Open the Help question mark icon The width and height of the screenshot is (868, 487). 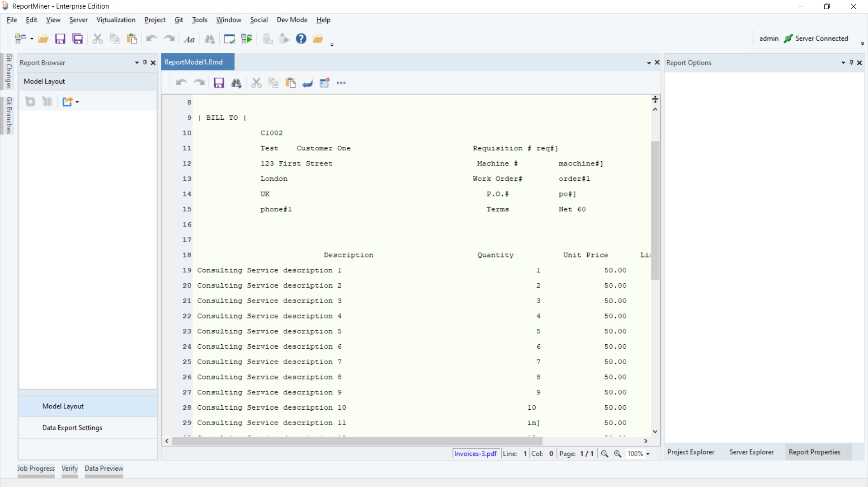click(301, 39)
